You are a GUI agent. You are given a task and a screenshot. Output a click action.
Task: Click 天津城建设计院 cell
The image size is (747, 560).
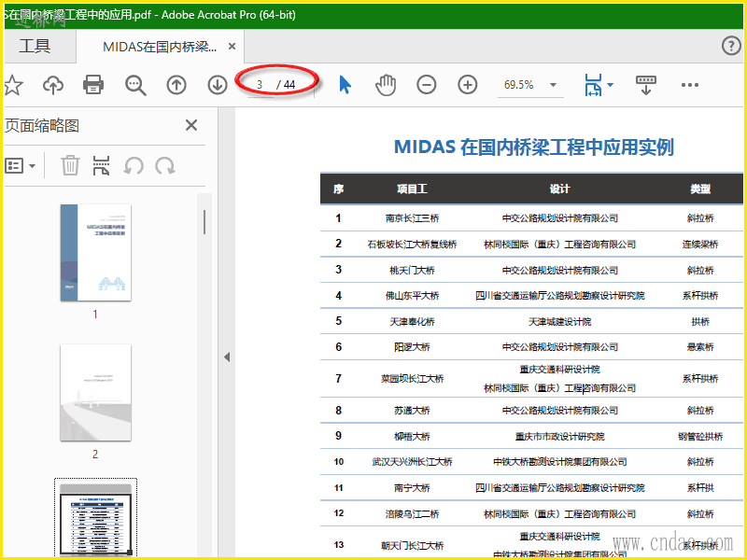(559, 321)
